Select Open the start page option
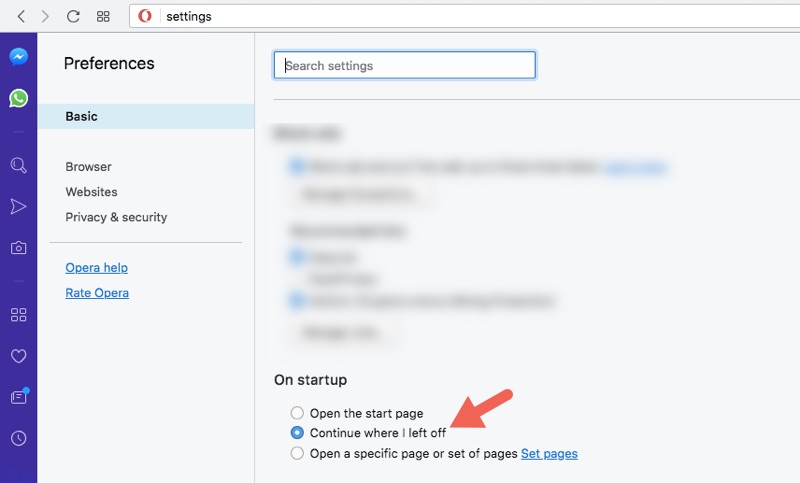The width and height of the screenshot is (800, 483). 297,413
